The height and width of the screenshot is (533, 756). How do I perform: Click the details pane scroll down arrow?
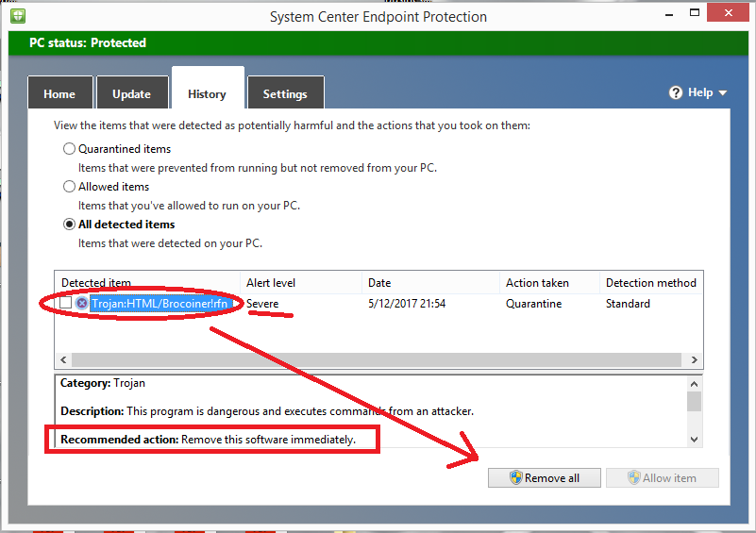click(x=694, y=439)
